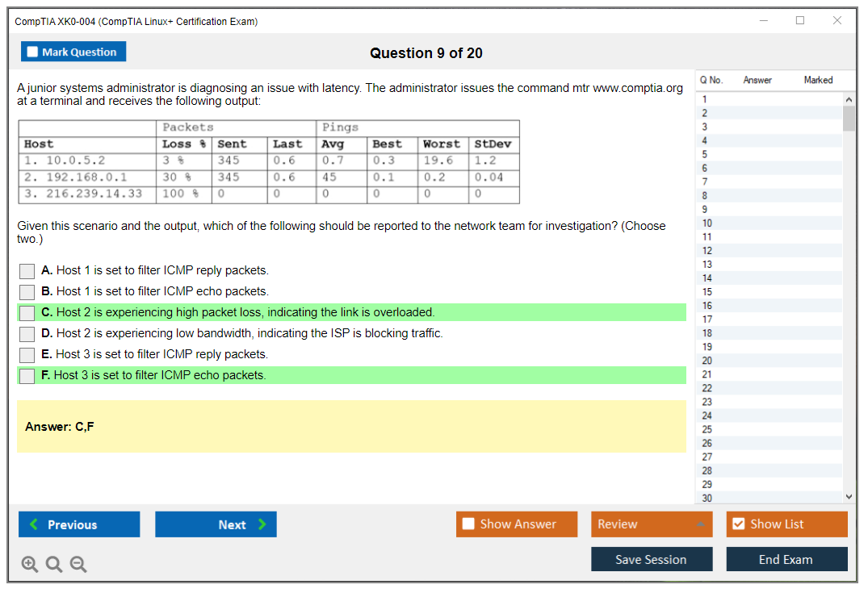
Task: Toggle the Mark Question checkbox
Action: point(33,52)
